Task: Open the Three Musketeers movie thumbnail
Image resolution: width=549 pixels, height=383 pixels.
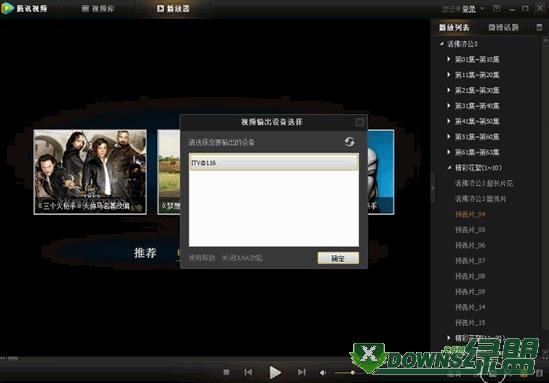Action: 90,172
